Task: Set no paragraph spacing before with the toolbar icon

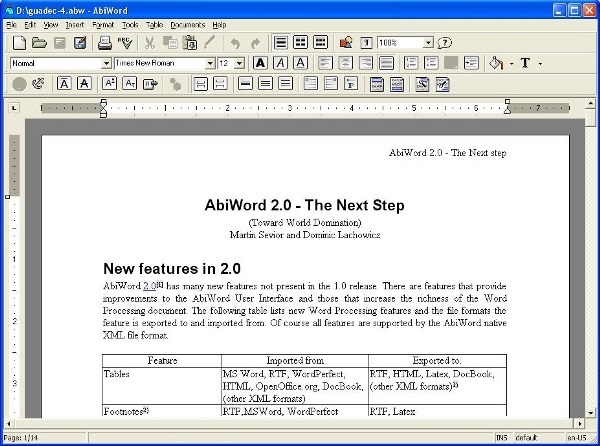Action: [201, 84]
